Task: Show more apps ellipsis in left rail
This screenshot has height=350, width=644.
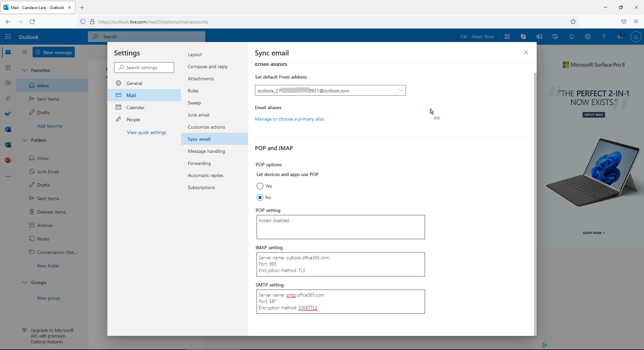Action: 8,176
